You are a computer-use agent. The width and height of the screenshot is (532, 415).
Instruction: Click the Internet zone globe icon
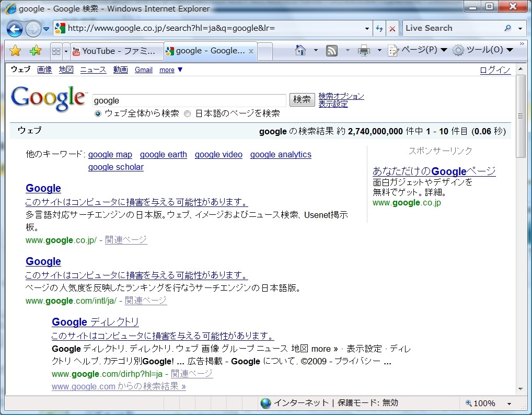(265, 403)
